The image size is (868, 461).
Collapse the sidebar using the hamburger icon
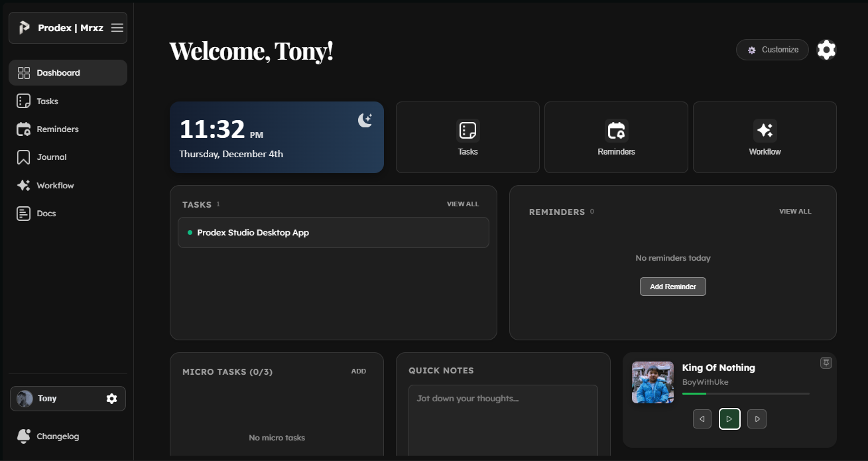pyautogui.click(x=117, y=27)
